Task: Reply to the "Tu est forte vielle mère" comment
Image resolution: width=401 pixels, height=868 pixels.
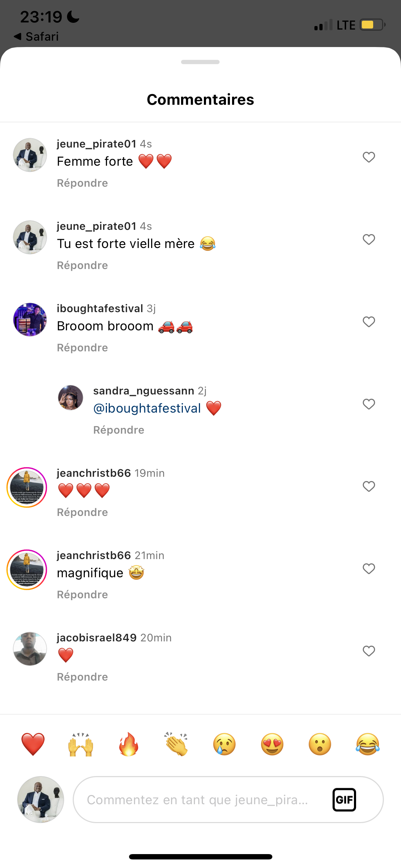Action: (x=82, y=265)
